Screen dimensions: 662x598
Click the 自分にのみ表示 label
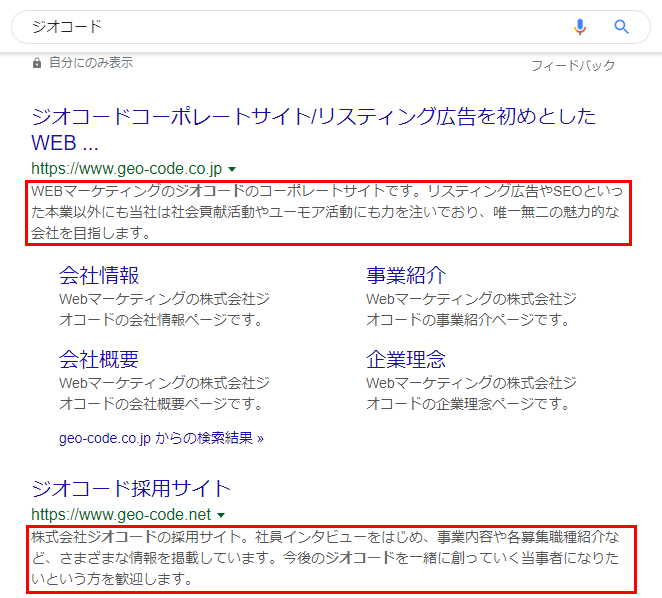(91, 63)
